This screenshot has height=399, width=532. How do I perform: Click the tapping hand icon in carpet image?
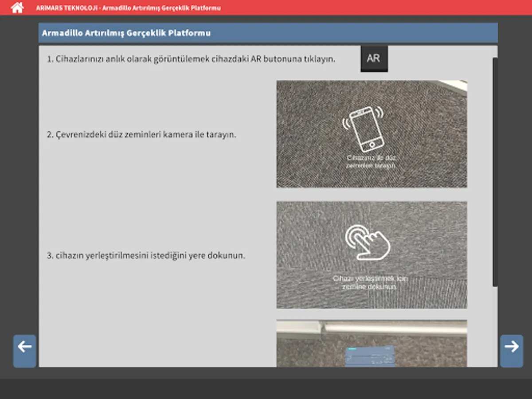tap(368, 242)
